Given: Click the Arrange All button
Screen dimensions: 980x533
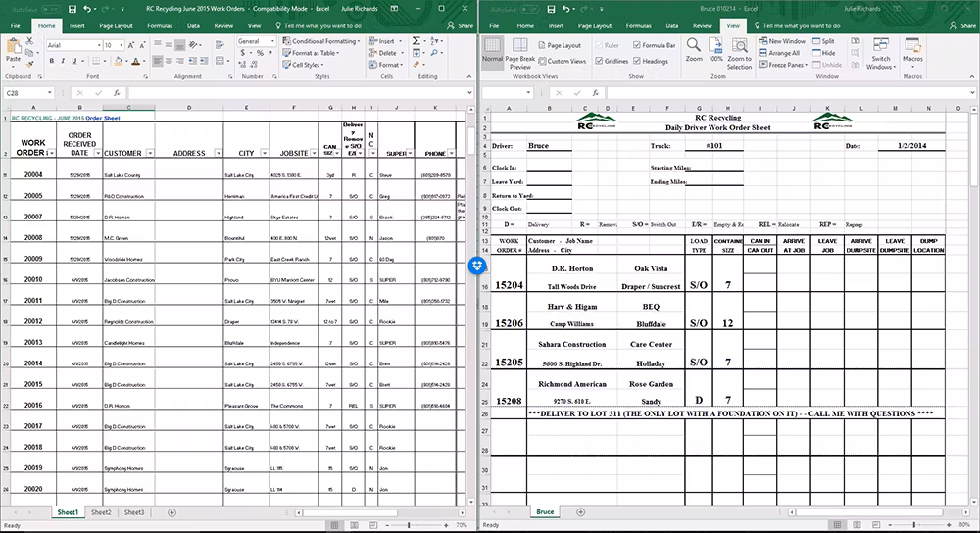Looking at the screenshot, I should tap(781, 54).
